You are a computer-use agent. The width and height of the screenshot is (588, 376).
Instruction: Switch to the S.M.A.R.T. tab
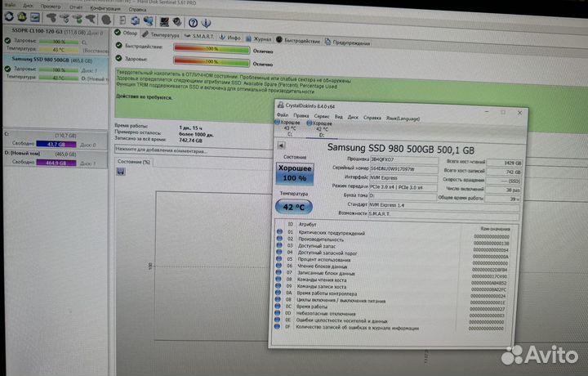click(199, 36)
